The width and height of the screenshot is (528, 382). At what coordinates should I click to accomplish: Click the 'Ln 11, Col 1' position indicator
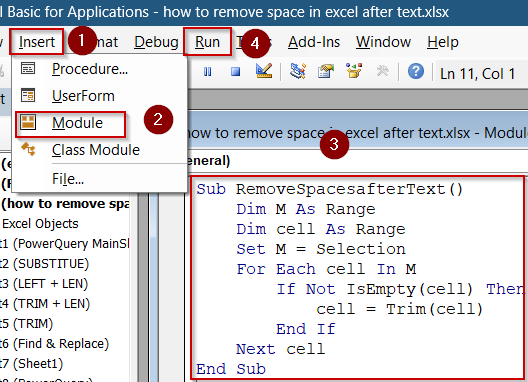click(x=477, y=73)
